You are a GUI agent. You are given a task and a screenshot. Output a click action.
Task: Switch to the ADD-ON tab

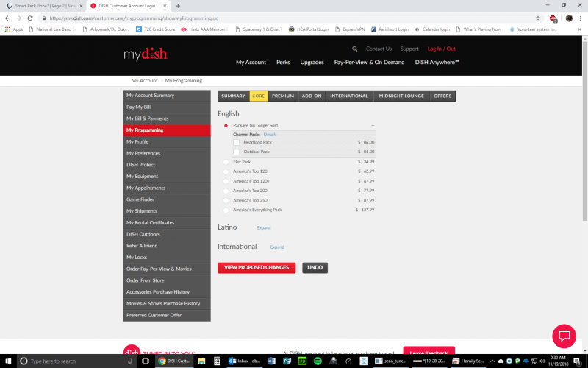coord(312,96)
